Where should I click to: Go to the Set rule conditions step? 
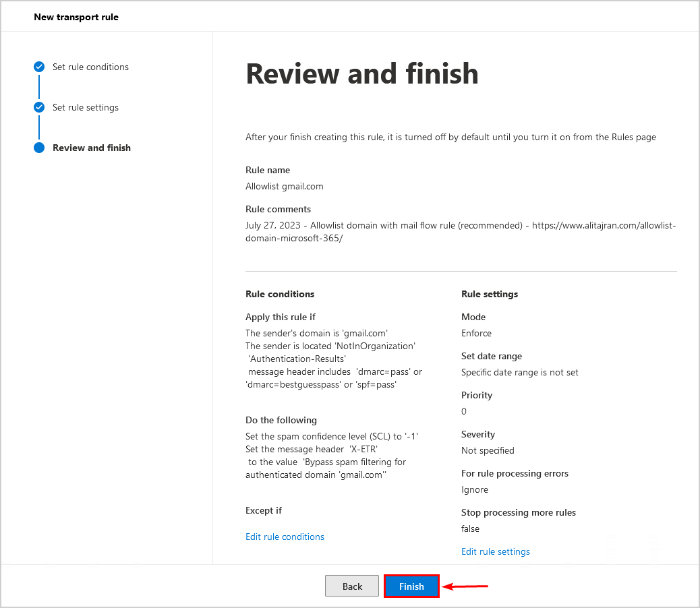(x=90, y=67)
